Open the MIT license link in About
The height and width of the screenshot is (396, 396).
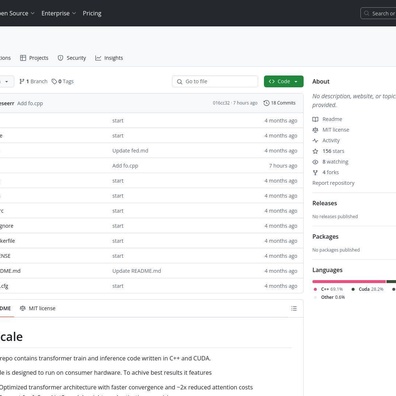point(336,130)
